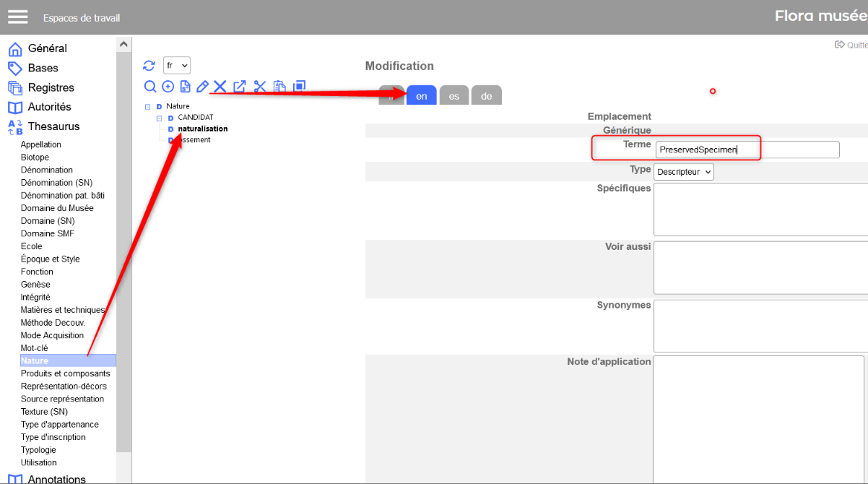Click the scissors cut icon
The image size is (868, 484).
(x=260, y=87)
